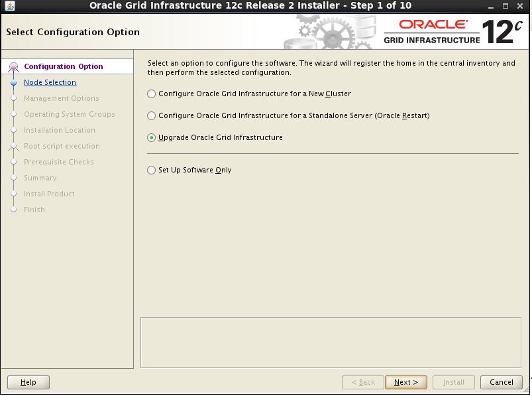Click the disabled Back button
Image resolution: width=532 pixels, height=396 pixels.
pos(363,383)
